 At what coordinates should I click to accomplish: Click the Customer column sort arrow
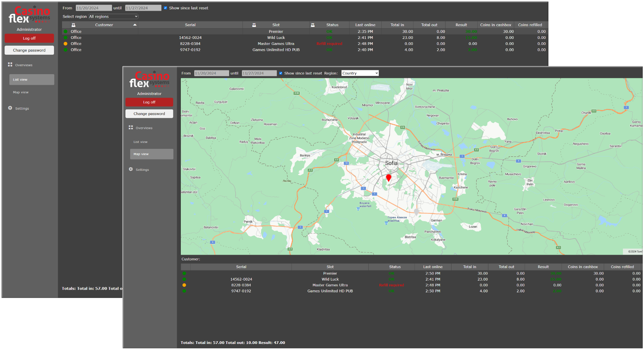pos(135,25)
